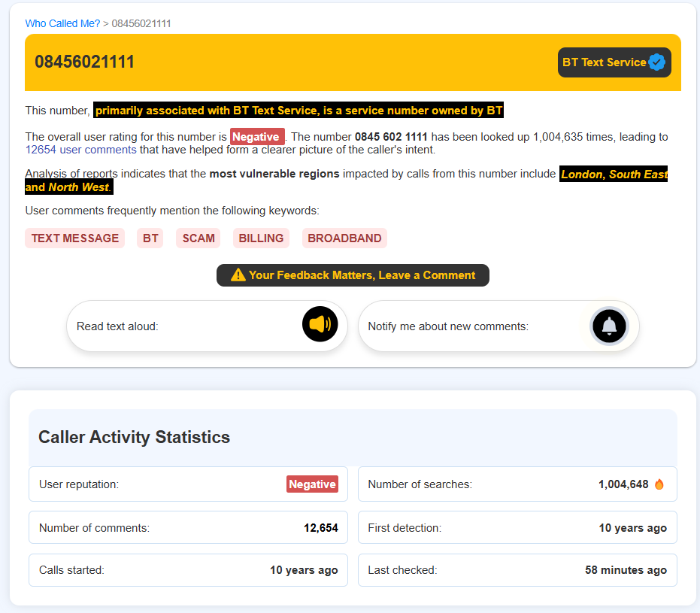Click the highlighted London, South East regions text

[x=614, y=174]
